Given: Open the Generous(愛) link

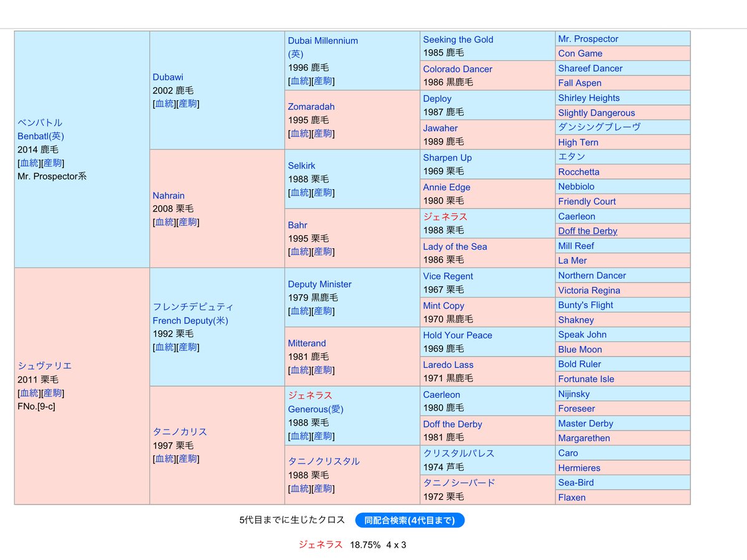Looking at the screenshot, I should [316, 409].
